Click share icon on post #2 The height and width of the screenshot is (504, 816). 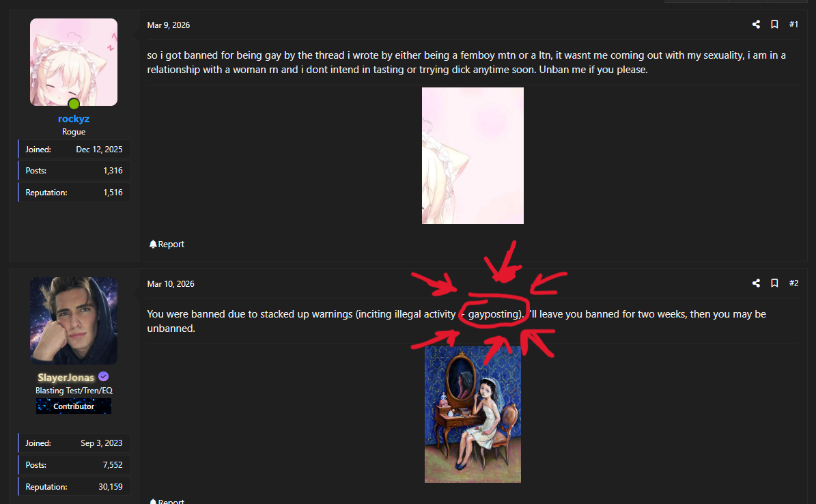pyautogui.click(x=756, y=283)
